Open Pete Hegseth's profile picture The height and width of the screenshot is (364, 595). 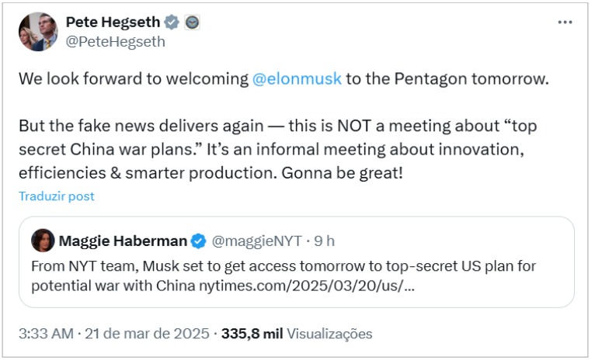38,32
